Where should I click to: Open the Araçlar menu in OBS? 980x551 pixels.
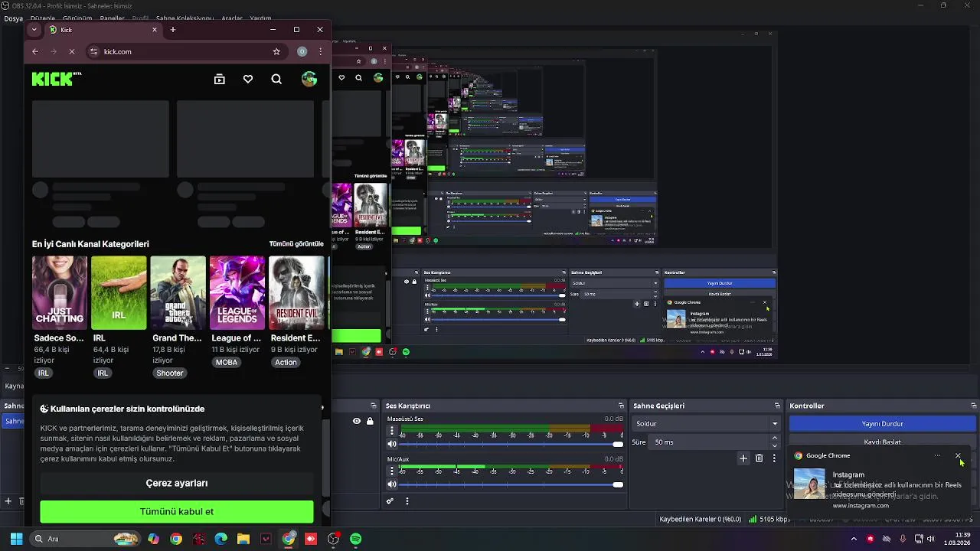click(x=232, y=18)
